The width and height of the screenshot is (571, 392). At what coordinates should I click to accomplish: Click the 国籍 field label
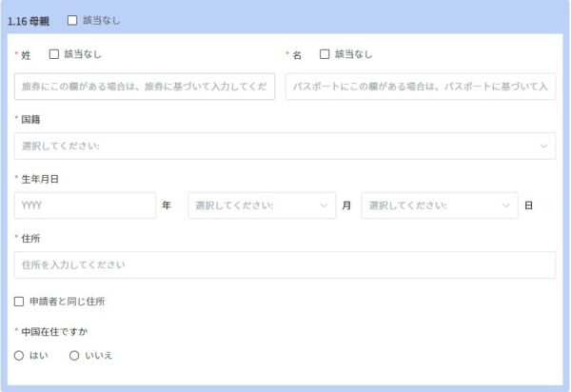30,120
